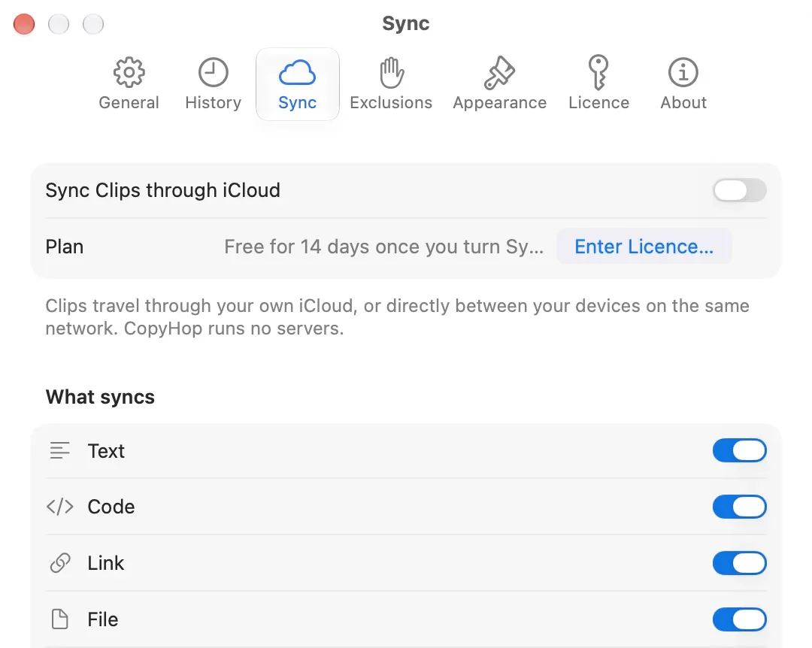Turn off Code syncing toggle
Image resolution: width=812 pixels, height=648 pixels.
point(740,507)
